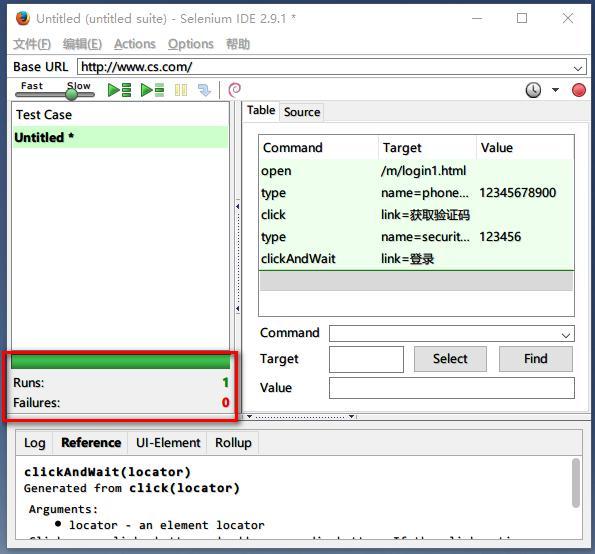Click the Firefox icon in title bar
The image size is (595, 554).
click(22, 18)
